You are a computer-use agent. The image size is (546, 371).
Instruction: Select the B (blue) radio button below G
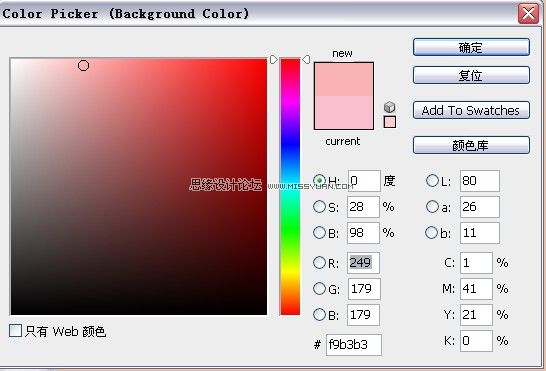pyautogui.click(x=319, y=315)
